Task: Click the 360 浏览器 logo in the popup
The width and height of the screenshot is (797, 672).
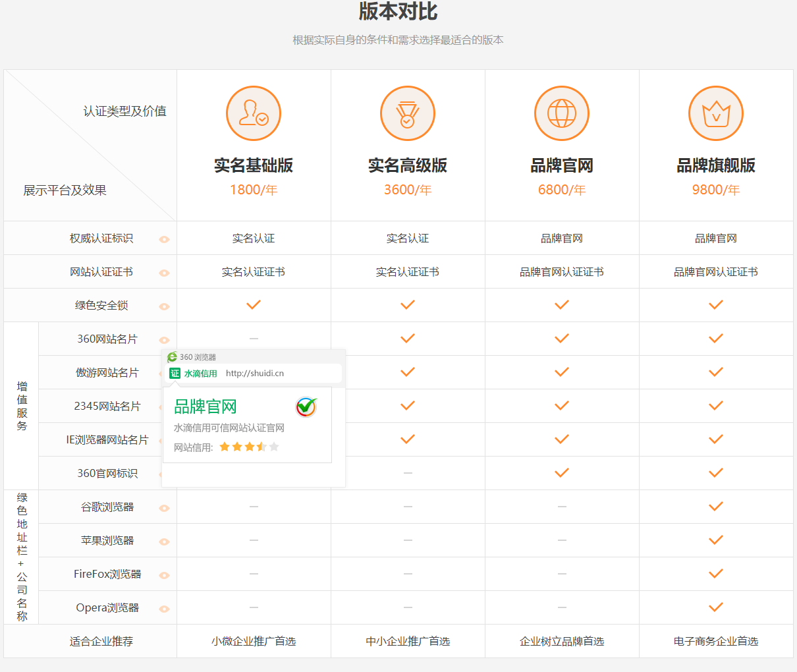Action: coord(173,357)
